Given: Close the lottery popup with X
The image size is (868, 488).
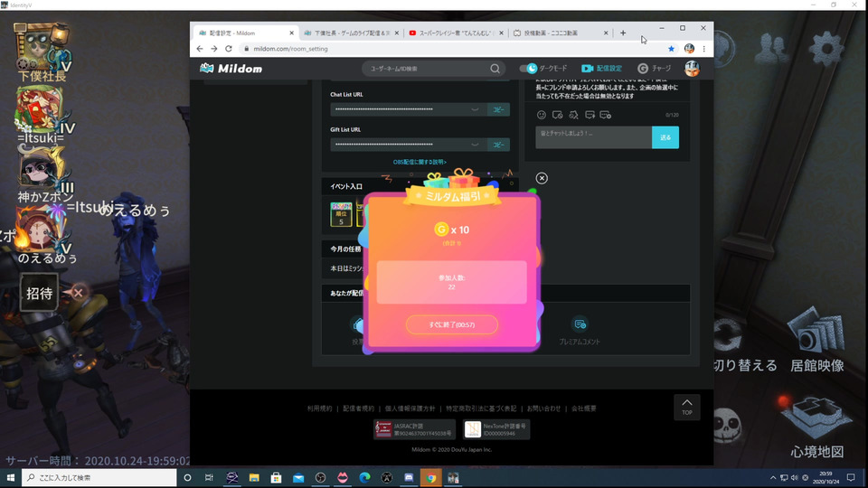Looking at the screenshot, I should [542, 178].
